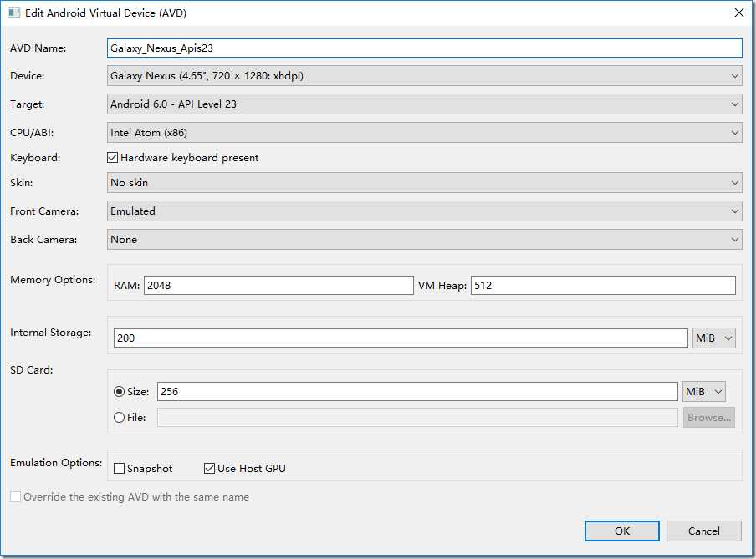Select the SD Card File radio button
This screenshot has height=559, width=756.
[x=119, y=417]
